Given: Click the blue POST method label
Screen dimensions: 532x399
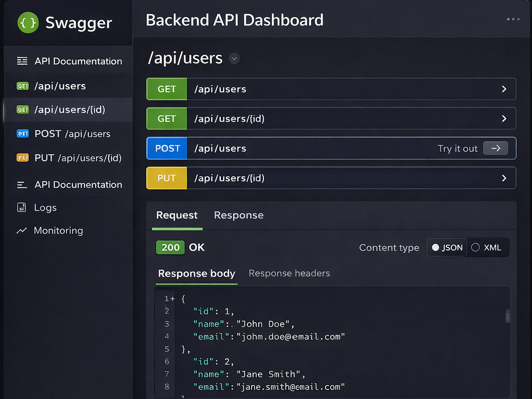Looking at the screenshot, I should (x=167, y=148).
